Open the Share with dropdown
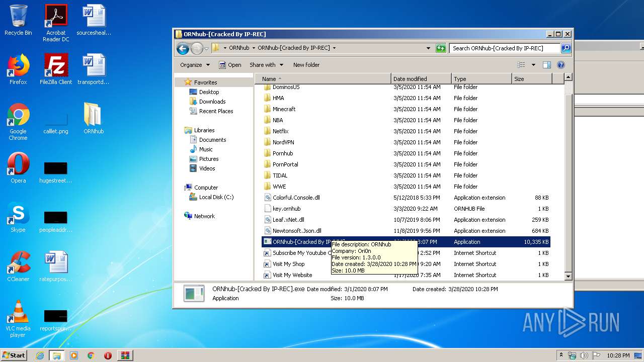The width and height of the screenshot is (644, 362). pyautogui.click(x=266, y=65)
